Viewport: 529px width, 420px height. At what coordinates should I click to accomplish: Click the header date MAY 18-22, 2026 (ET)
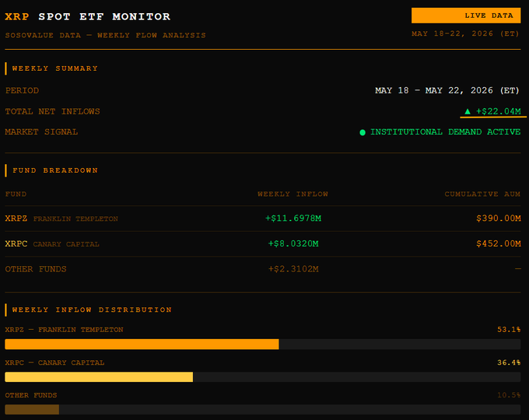[465, 33]
